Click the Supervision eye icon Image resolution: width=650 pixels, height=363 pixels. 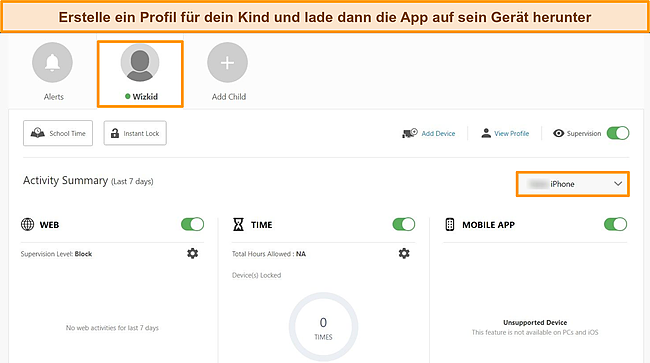558,133
